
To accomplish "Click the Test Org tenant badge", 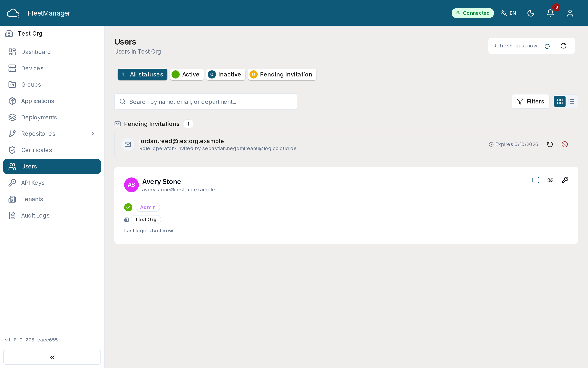I will [146, 220].
